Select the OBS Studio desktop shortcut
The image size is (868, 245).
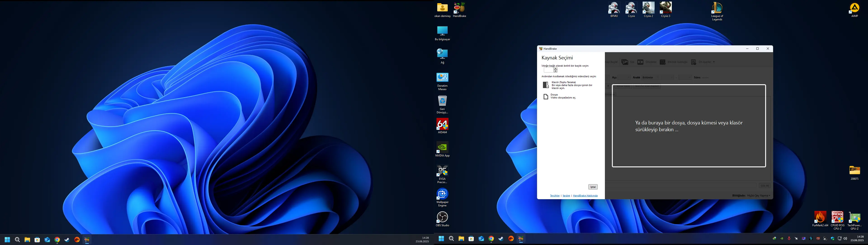tap(442, 219)
